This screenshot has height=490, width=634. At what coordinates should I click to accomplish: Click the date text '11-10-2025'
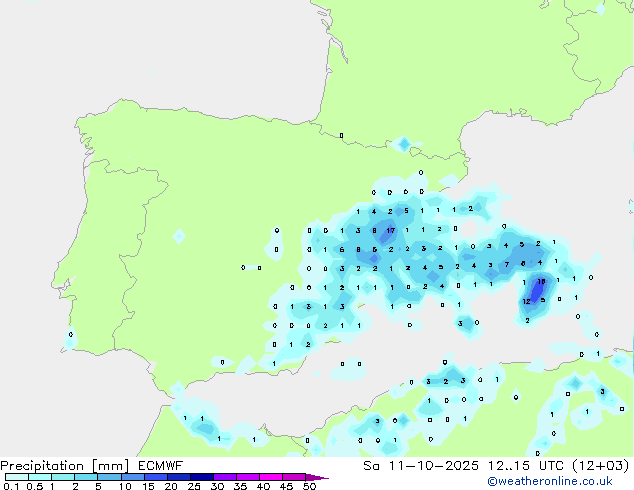(433, 466)
